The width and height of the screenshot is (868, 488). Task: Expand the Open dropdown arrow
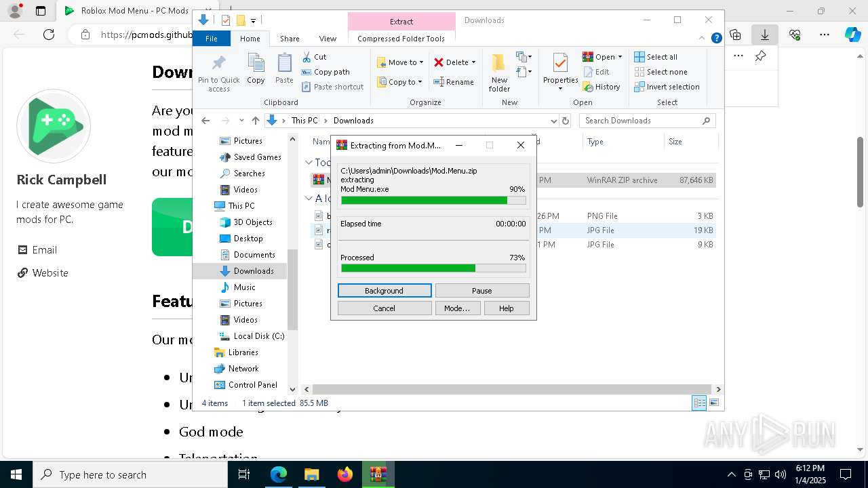pyautogui.click(x=620, y=57)
